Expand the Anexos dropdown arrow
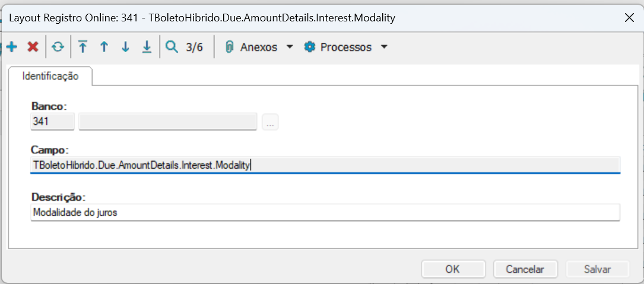Image resolution: width=644 pixels, height=284 pixels. point(290,47)
